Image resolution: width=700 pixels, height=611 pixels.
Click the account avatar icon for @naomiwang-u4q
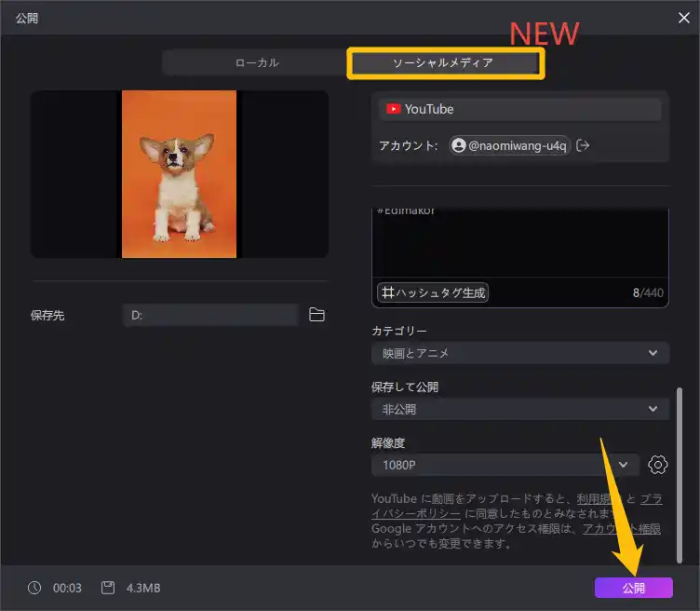tap(459, 145)
